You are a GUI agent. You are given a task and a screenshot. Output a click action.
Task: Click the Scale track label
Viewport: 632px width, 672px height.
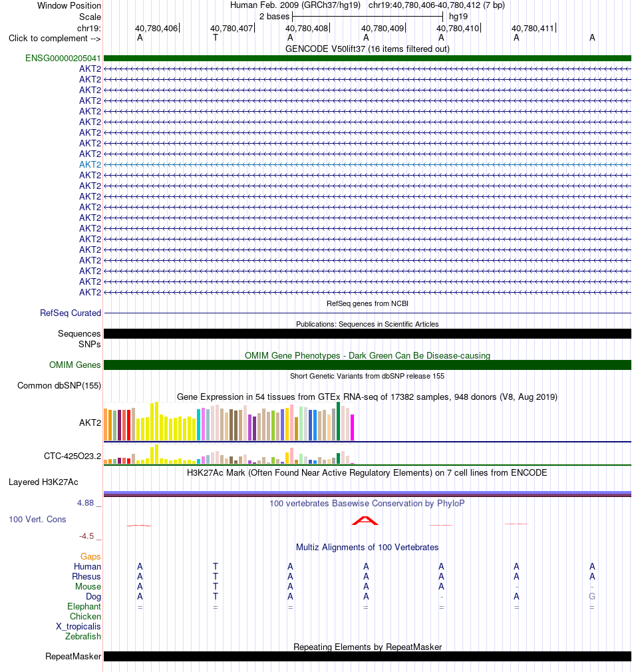(x=90, y=17)
